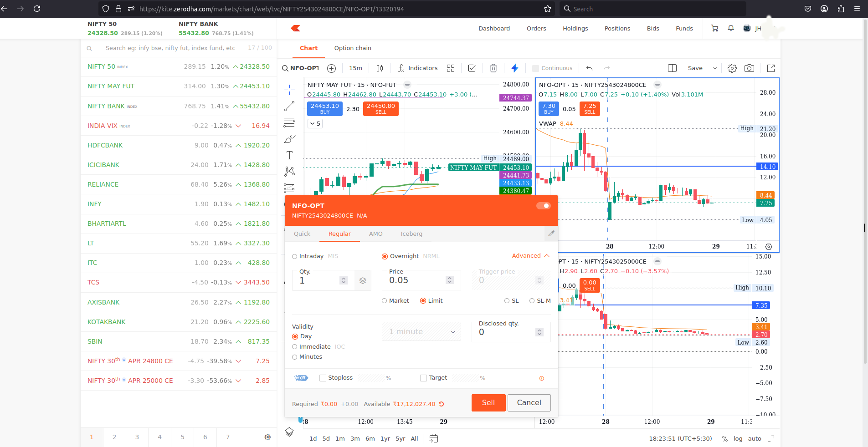Click the Sell order button
The width and height of the screenshot is (868, 447).
pyautogui.click(x=488, y=403)
